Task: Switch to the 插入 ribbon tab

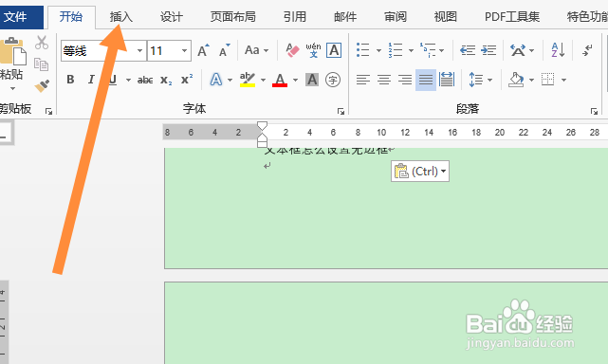Action: pyautogui.click(x=121, y=17)
